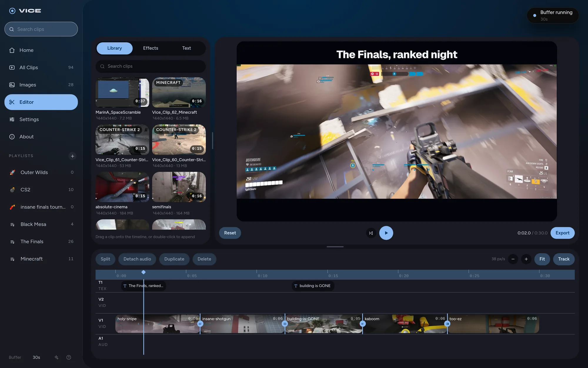Skip to start of preview
This screenshot has width=588, height=368.
pyautogui.click(x=371, y=233)
